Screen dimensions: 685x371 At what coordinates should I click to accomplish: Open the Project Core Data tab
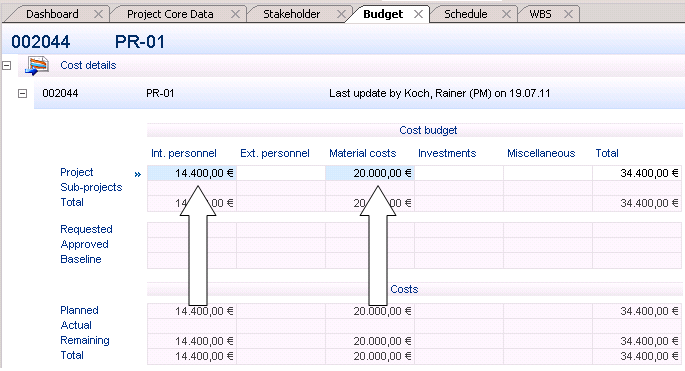170,14
